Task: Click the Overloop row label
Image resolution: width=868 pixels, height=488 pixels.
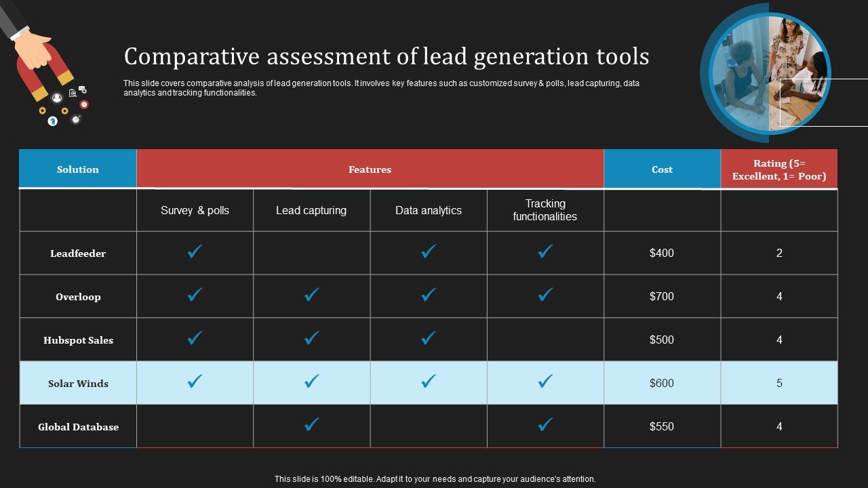Action: click(78, 297)
